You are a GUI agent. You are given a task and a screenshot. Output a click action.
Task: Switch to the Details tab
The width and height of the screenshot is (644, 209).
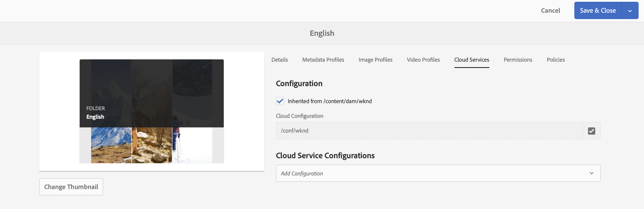[280, 60]
